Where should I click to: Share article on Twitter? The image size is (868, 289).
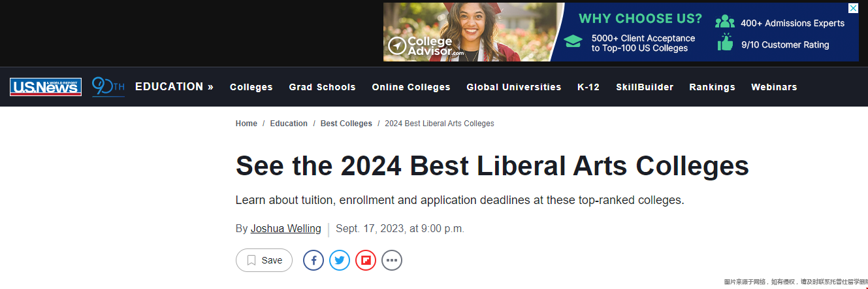(x=340, y=260)
